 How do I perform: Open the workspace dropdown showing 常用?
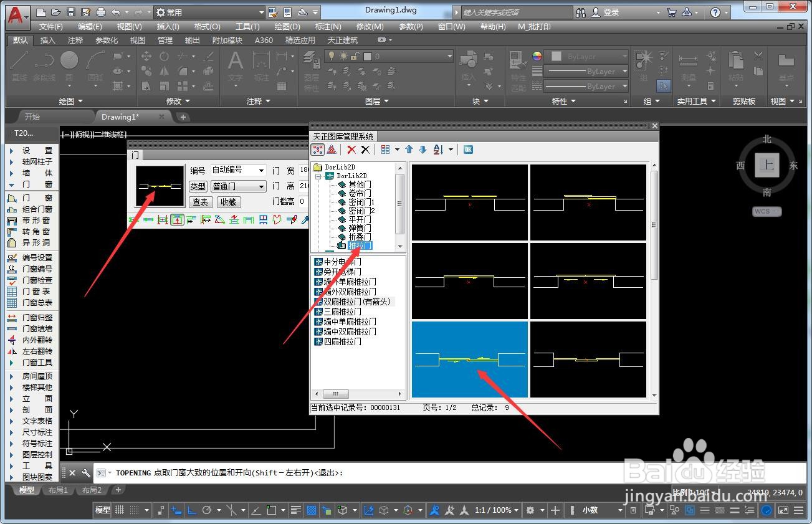point(210,12)
